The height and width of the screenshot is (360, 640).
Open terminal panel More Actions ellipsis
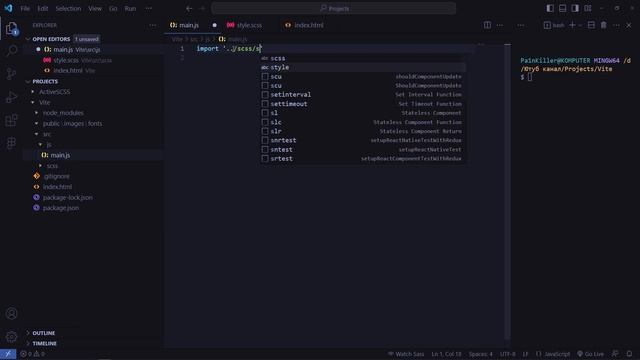click(616, 25)
